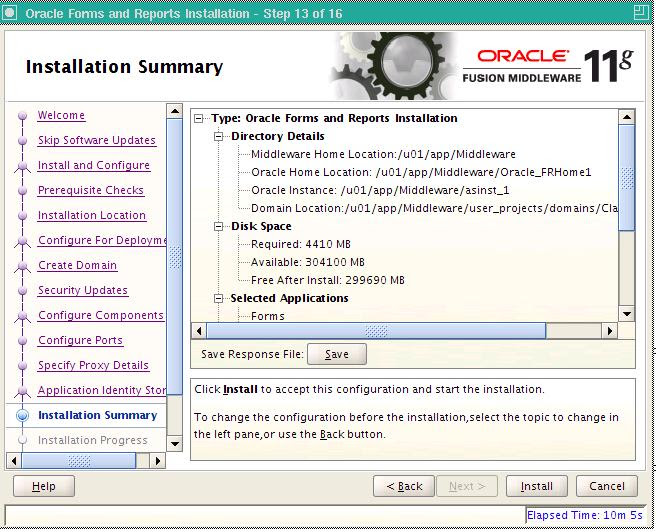Screen dimensions: 656x532
Task: Click step list scroll-up arrow
Action: [x=174, y=111]
